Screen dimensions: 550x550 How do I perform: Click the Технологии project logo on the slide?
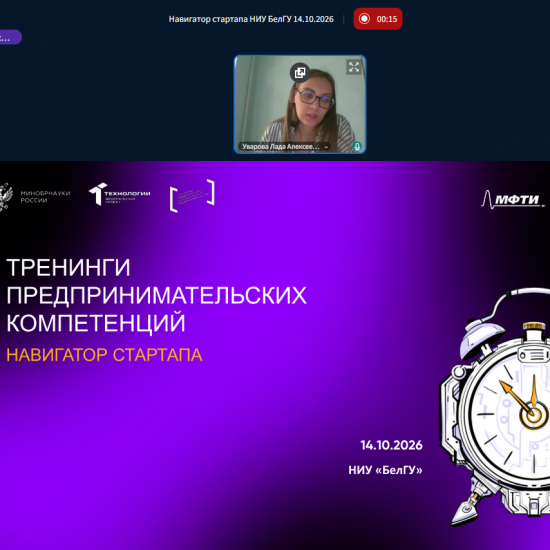120,194
